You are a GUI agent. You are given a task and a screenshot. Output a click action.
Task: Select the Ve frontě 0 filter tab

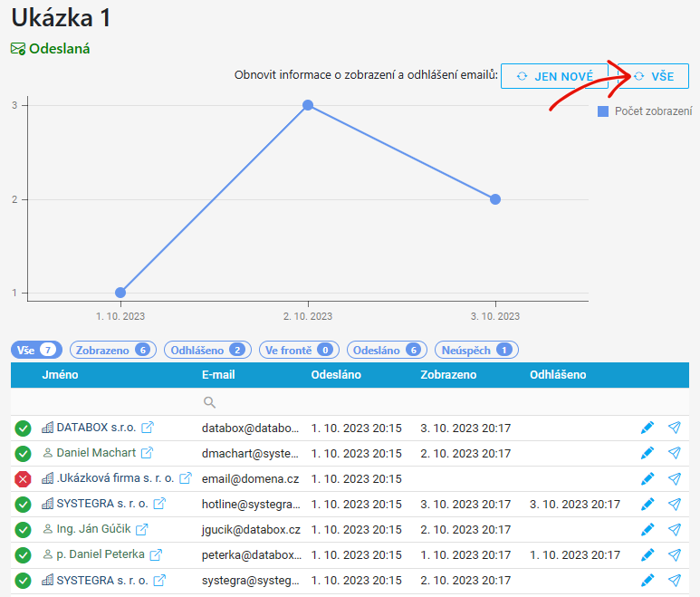(299, 350)
